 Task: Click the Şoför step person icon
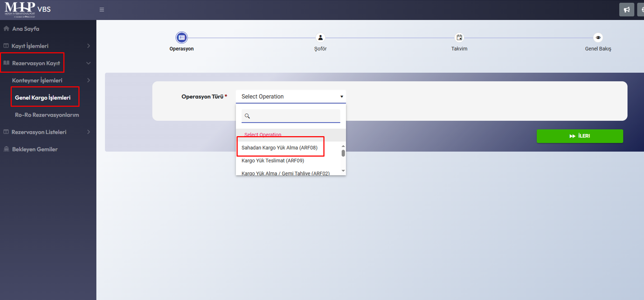pos(320,37)
